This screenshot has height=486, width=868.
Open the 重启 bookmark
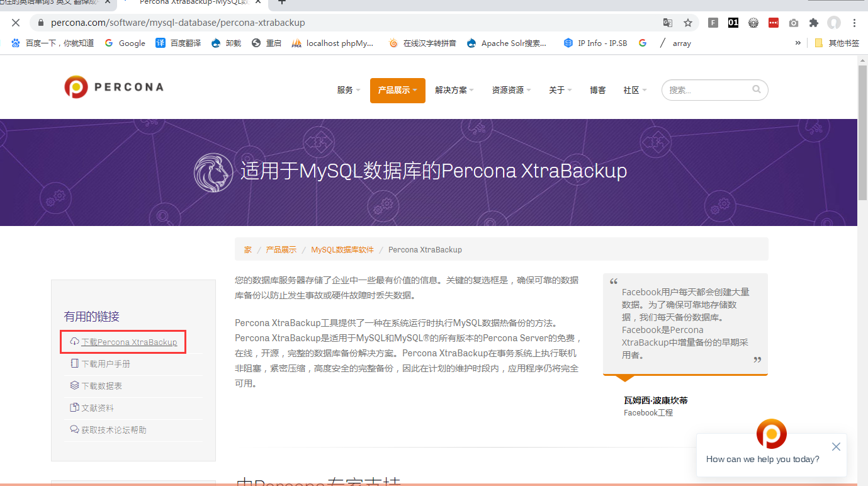point(266,43)
